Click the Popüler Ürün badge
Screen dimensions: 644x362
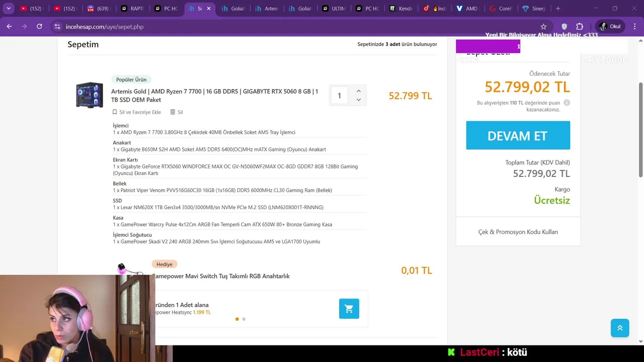click(131, 79)
